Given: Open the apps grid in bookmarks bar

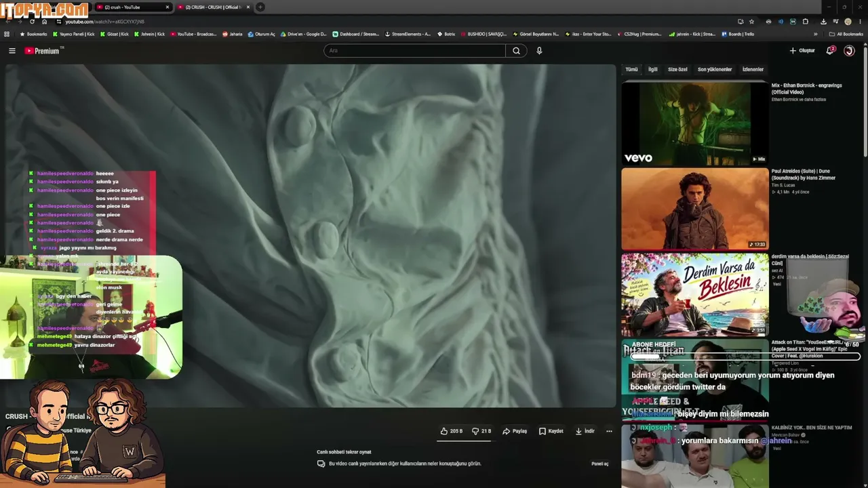Looking at the screenshot, I should (x=7, y=34).
